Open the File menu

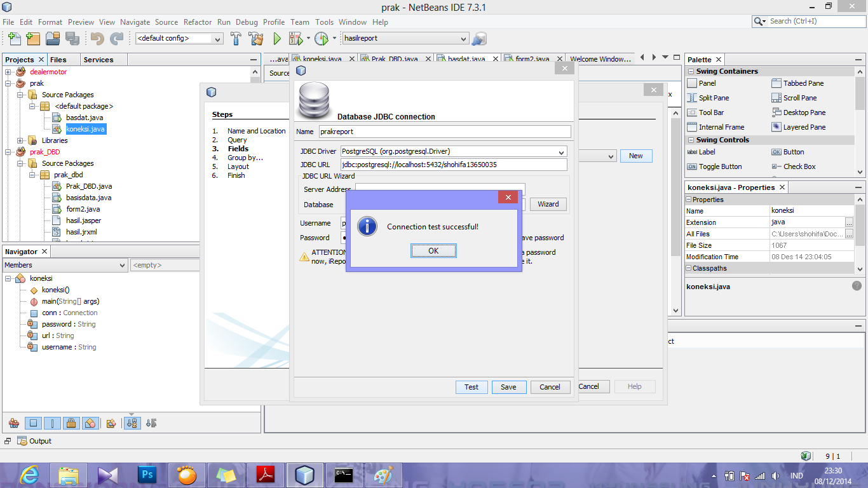point(8,22)
